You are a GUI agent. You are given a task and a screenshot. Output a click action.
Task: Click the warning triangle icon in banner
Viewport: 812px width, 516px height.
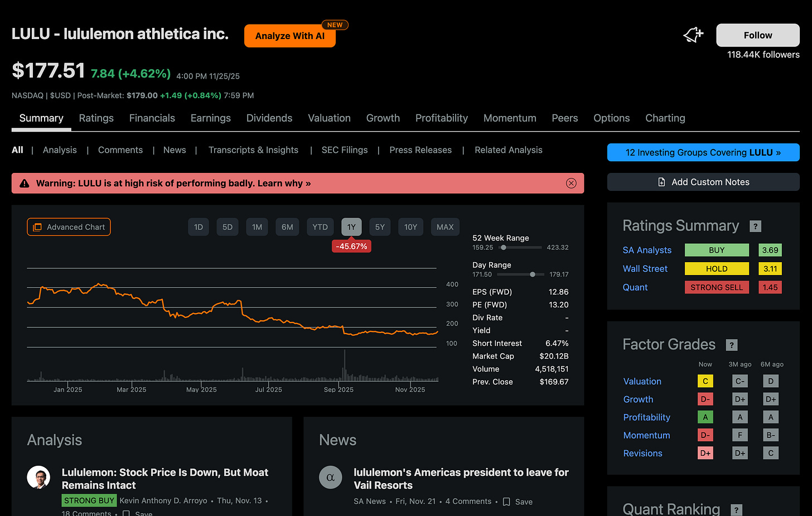(25, 183)
